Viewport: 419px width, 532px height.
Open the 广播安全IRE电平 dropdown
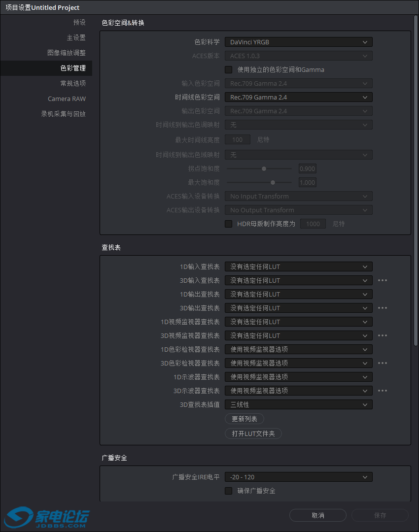(298, 477)
